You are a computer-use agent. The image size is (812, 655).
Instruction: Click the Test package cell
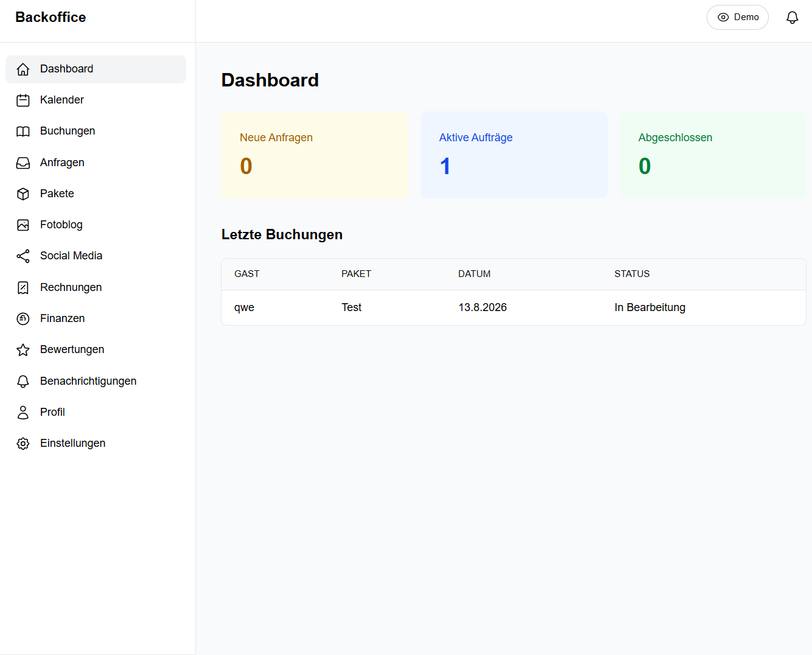point(351,308)
